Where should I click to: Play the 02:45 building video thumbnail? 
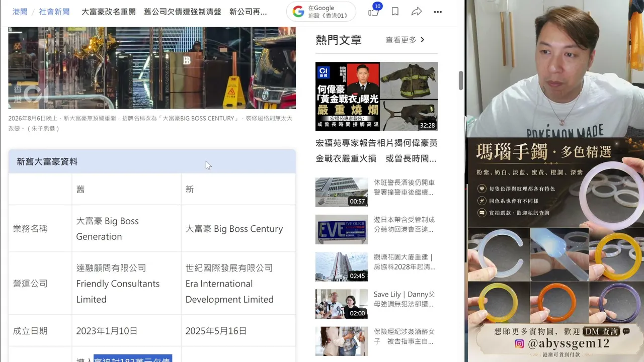[342, 266]
